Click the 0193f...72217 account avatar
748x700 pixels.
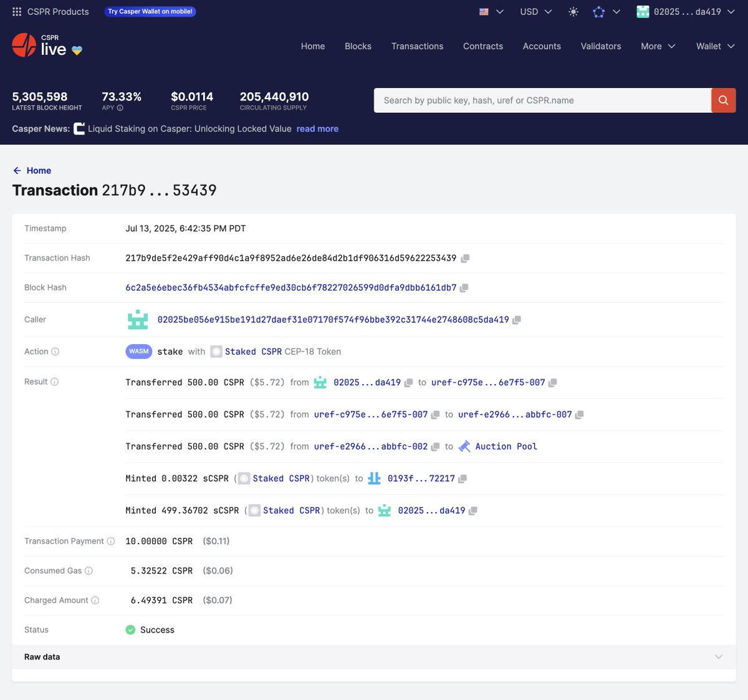(x=374, y=478)
